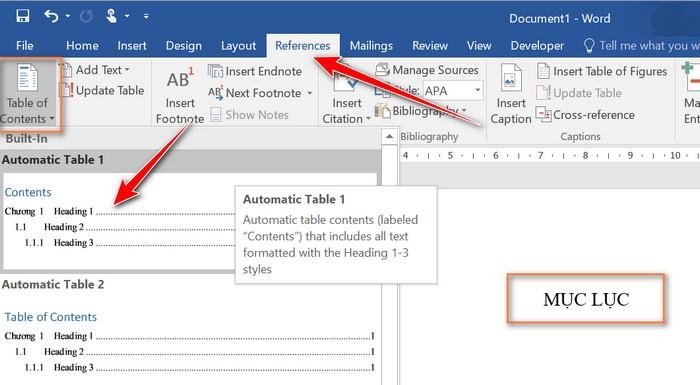Click the Manage Sources icon
This screenshot has width=700, height=385.
click(382, 70)
